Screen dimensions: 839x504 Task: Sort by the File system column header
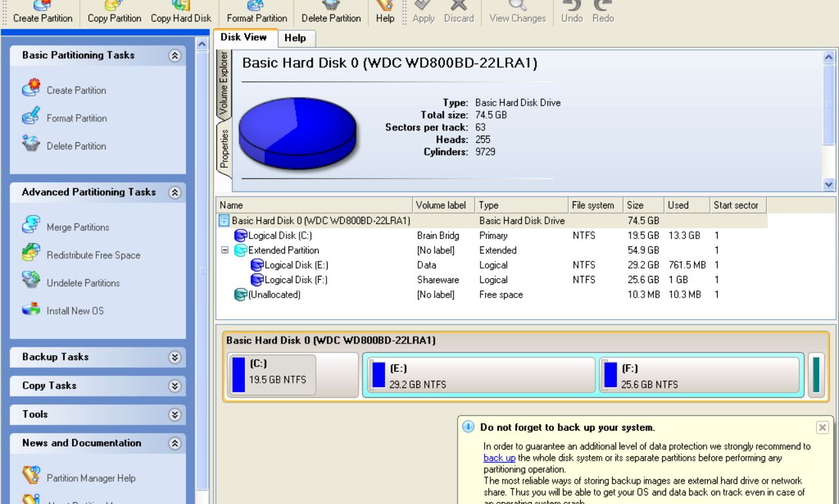595,205
